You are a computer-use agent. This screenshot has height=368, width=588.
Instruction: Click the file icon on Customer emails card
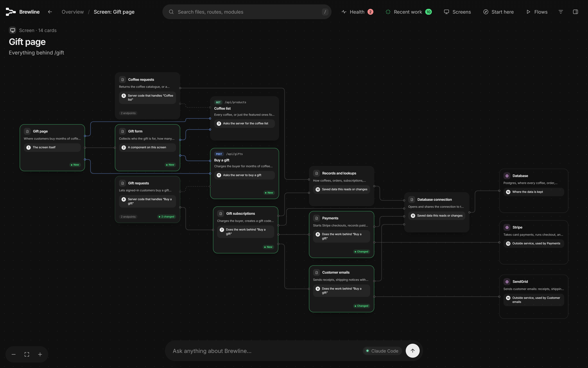[x=317, y=272]
